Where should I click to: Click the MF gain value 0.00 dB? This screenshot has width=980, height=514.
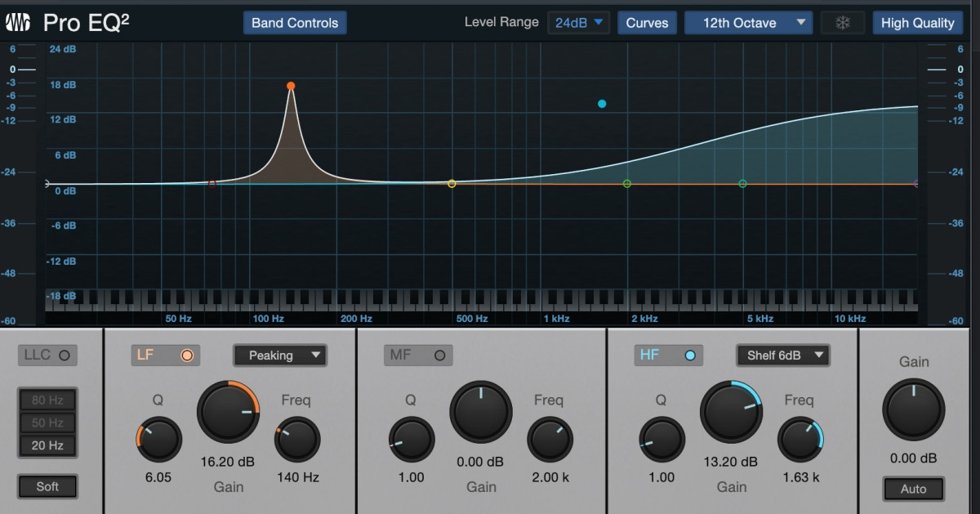coord(480,462)
